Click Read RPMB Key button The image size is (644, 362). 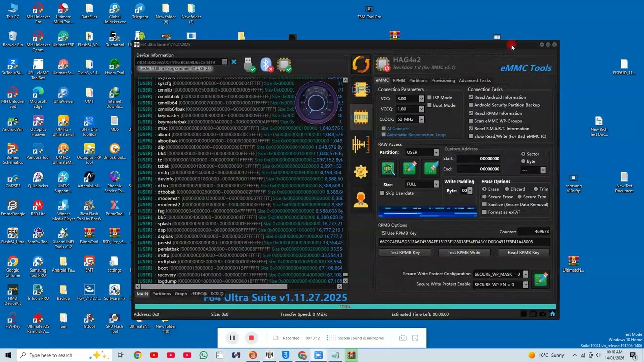(x=523, y=253)
